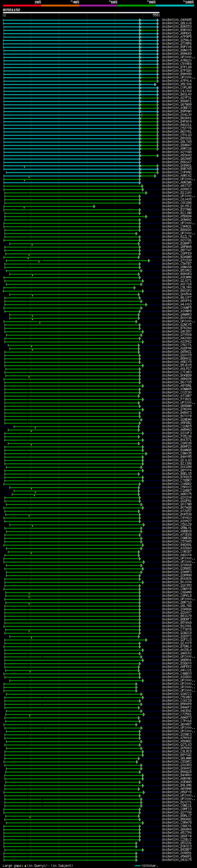Image resolution: width=197 pixels, height=868 pixels.
Task: Select the UniRef100_B1ZL74 label
Action: click(177, 236)
